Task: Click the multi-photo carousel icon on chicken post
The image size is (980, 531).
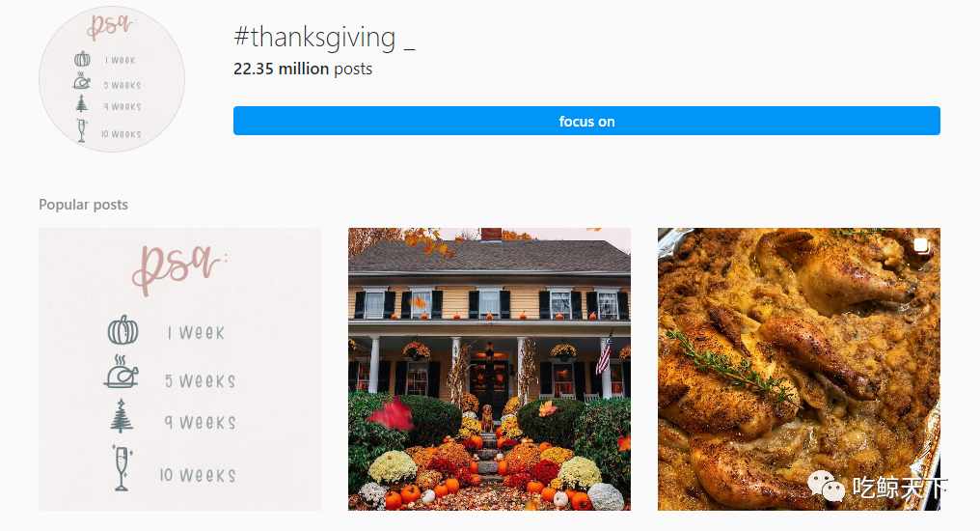Action: click(x=920, y=246)
